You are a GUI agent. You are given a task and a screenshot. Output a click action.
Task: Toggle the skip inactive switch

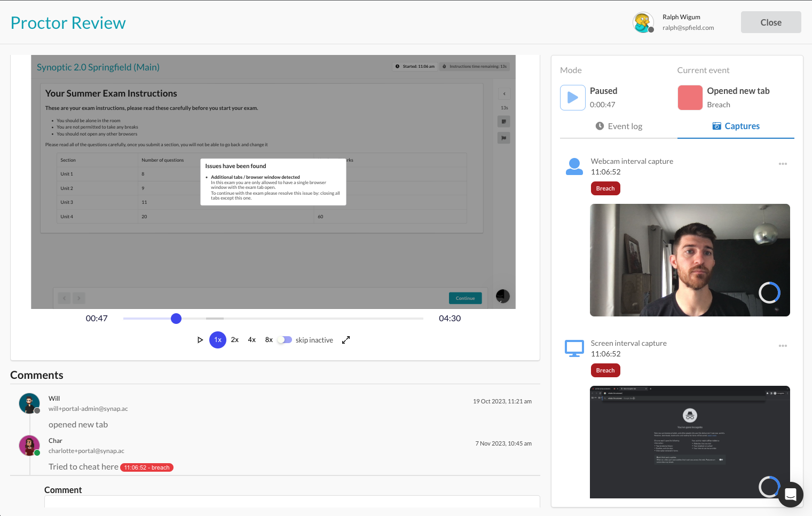pos(285,340)
